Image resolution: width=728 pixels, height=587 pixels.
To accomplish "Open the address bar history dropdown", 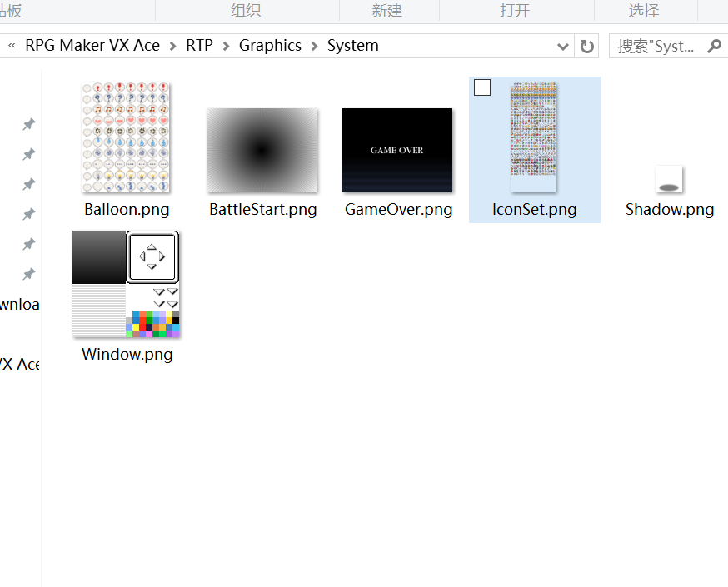I will tap(563, 46).
